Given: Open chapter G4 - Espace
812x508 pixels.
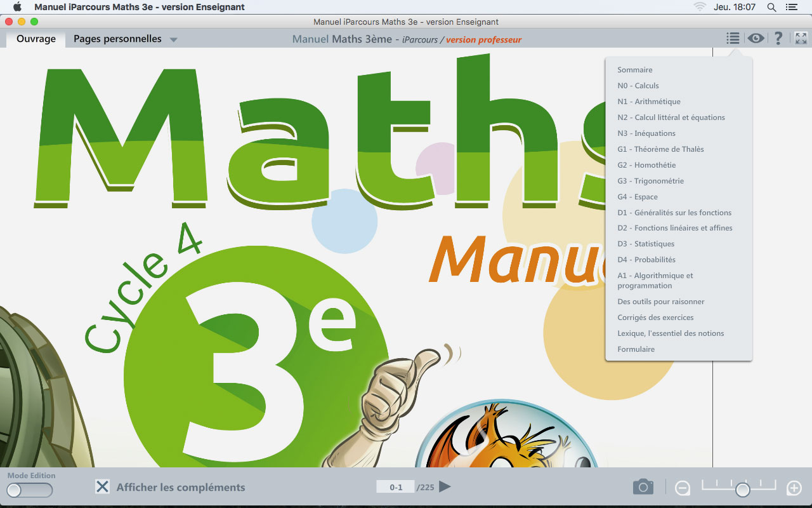Looking at the screenshot, I should [638, 197].
